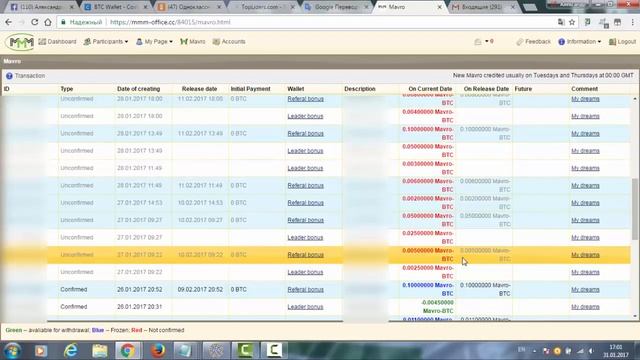Open Leader bonus link dated 26.01.2017 20:31
640x360 pixels.
pyautogui.click(x=305, y=307)
